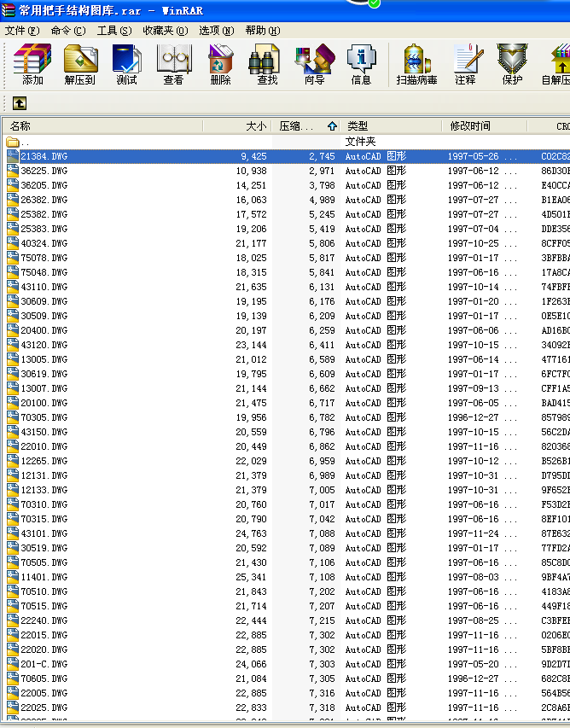Select file 21384.DWG
The image size is (570, 728).
click(44, 156)
